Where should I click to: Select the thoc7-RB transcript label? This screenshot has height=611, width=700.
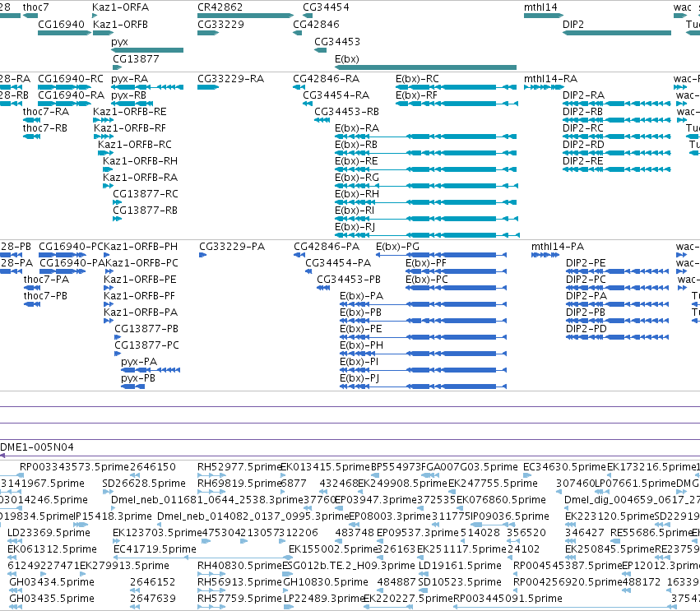[x=45, y=128]
